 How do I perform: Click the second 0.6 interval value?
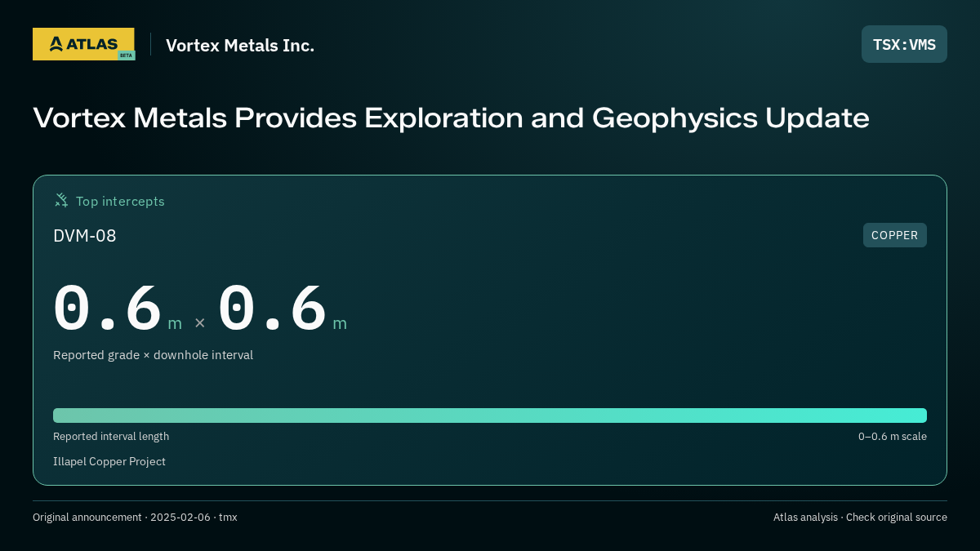pyautogui.click(x=273, y=309)
